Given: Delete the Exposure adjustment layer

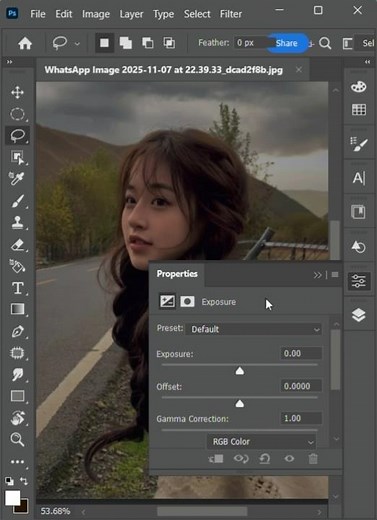Looking at the screenshot, I should (x=313, y=459).
